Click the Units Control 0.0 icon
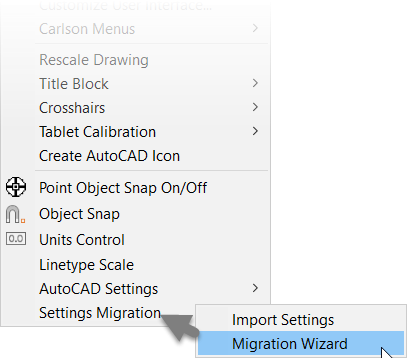Viewport: 409px width, 363px height. tap(16, 239)
